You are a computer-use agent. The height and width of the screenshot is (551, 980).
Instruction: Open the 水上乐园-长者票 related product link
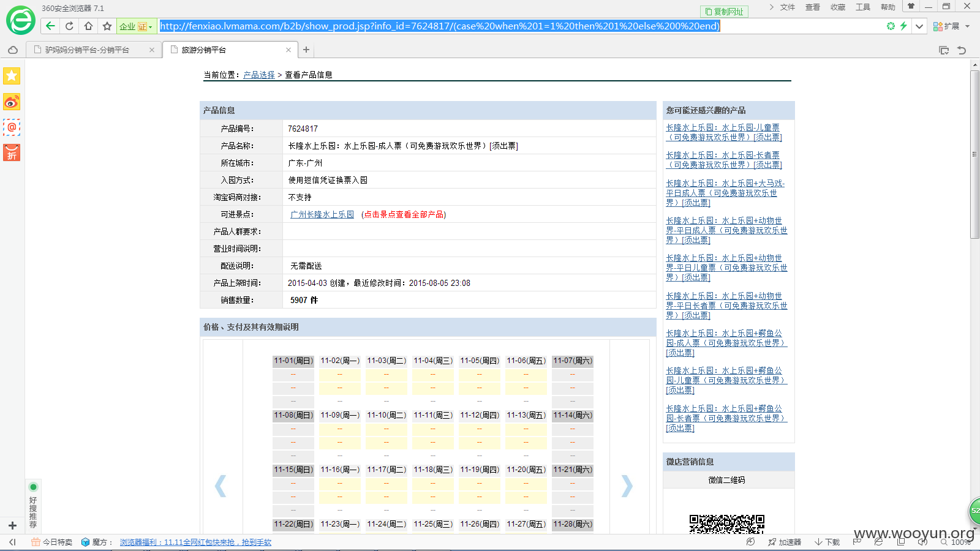click(724, 160)
